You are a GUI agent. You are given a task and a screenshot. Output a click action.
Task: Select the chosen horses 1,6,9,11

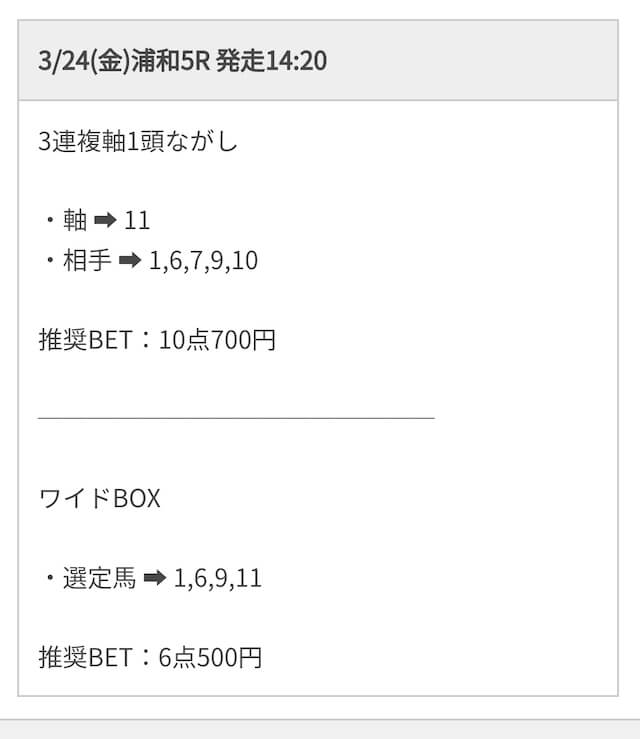218,578
